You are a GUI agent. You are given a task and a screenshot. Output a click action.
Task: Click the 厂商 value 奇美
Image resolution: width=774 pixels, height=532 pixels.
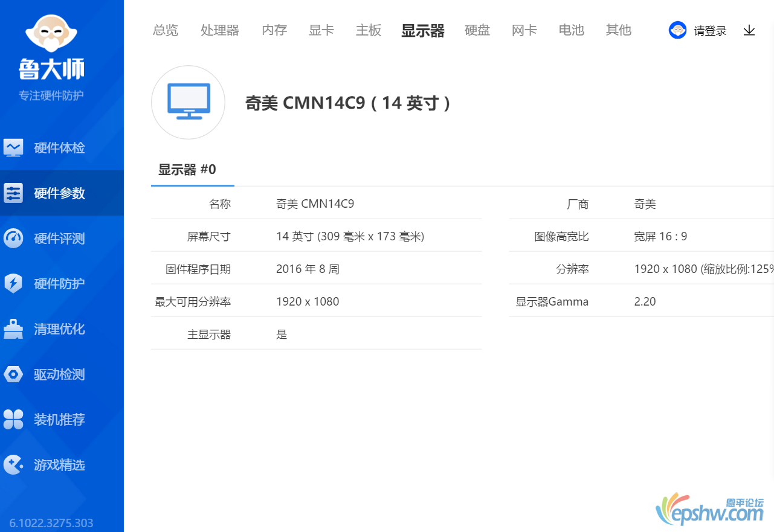645,204
